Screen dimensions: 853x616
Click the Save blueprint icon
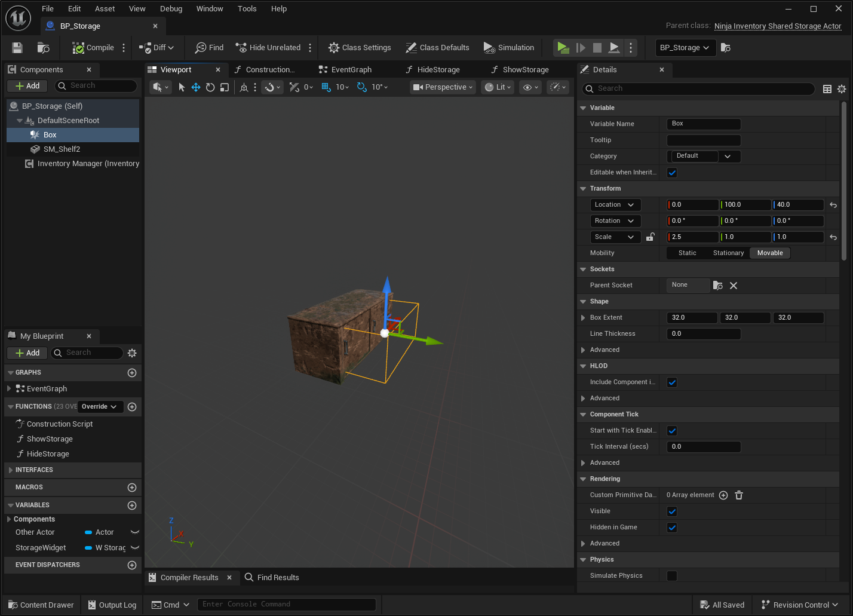click(x=17, y=48)
